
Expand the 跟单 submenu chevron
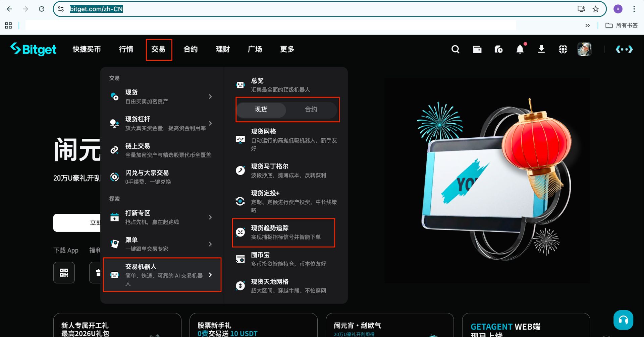[x=210, y=244]
